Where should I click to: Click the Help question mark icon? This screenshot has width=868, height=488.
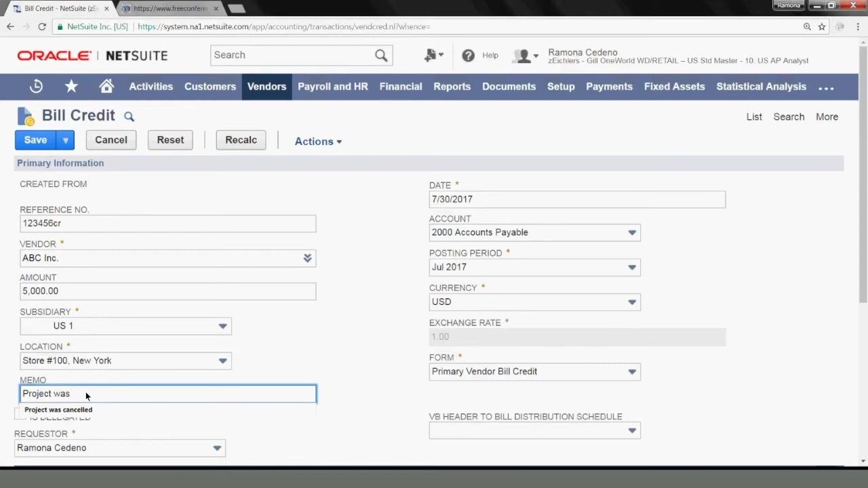pos(468,56)
